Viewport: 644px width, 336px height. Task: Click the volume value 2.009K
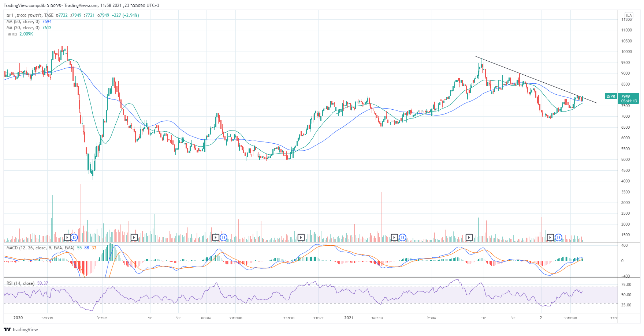point(26,34)
